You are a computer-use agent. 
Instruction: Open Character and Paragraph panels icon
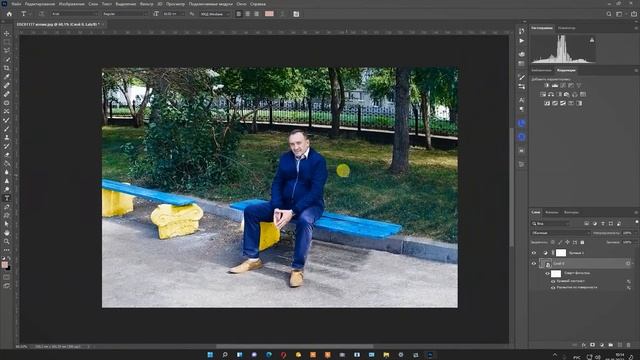pos(296,14)
